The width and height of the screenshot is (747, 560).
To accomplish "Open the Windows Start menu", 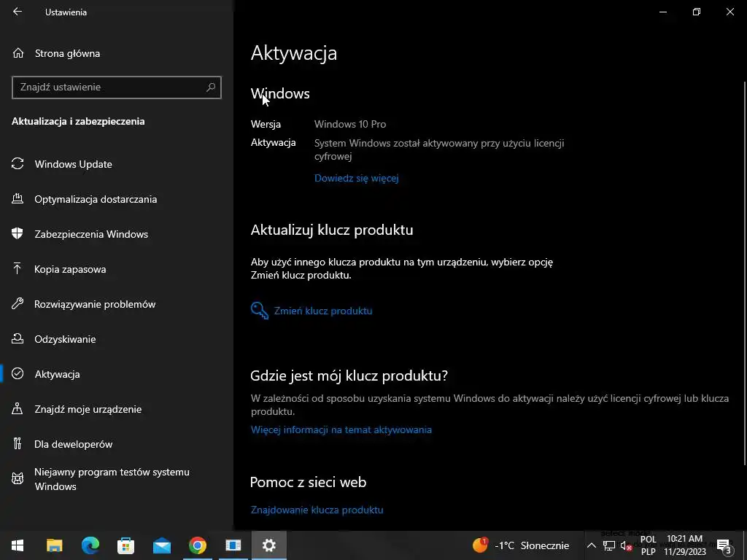I will (18, 545).
